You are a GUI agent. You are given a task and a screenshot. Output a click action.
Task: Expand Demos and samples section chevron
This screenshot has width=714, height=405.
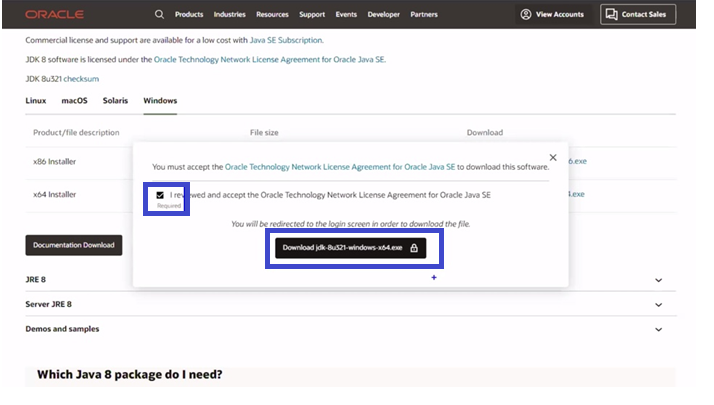tap(658, 329)
